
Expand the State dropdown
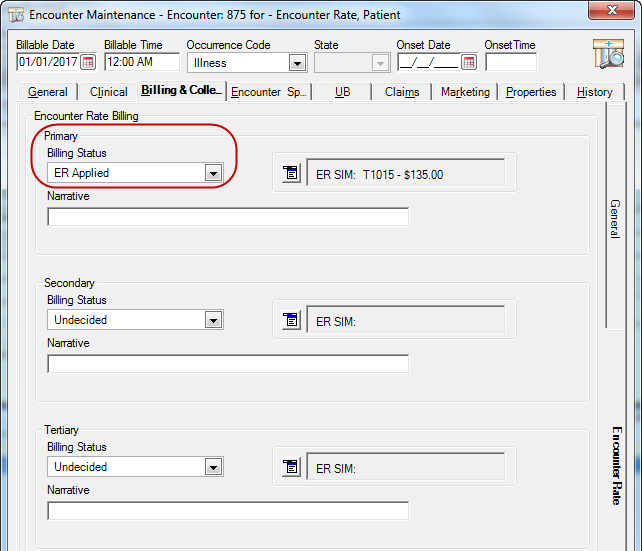point(380,63)
